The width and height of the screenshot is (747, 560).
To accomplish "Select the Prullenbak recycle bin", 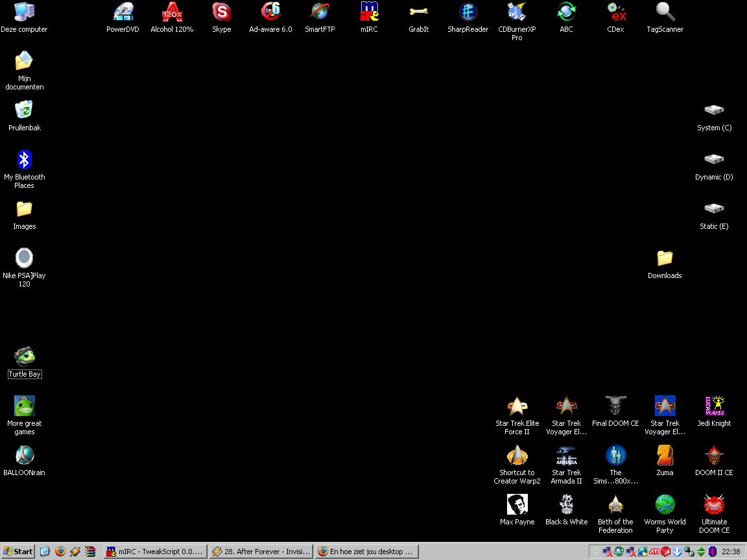I will [24, 116].
